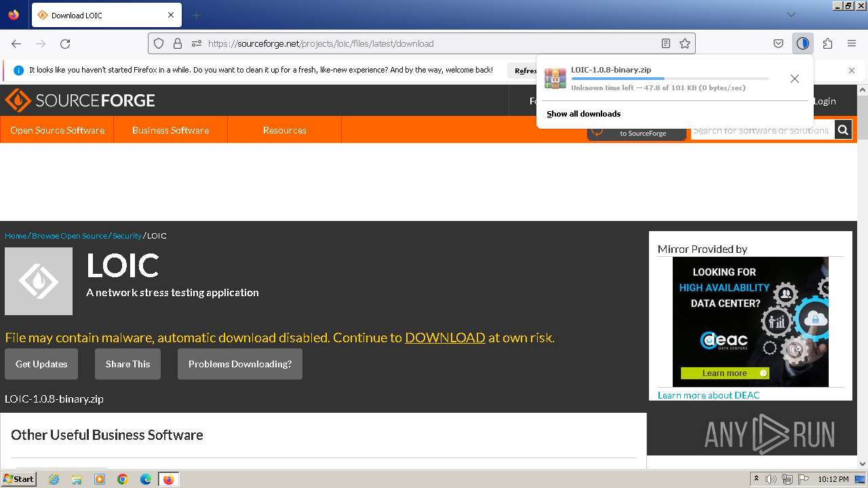Viewport: 868px width, 488px height.
Task: Click the taskbar clock 10:12 PM
Action: click(833, 479)
